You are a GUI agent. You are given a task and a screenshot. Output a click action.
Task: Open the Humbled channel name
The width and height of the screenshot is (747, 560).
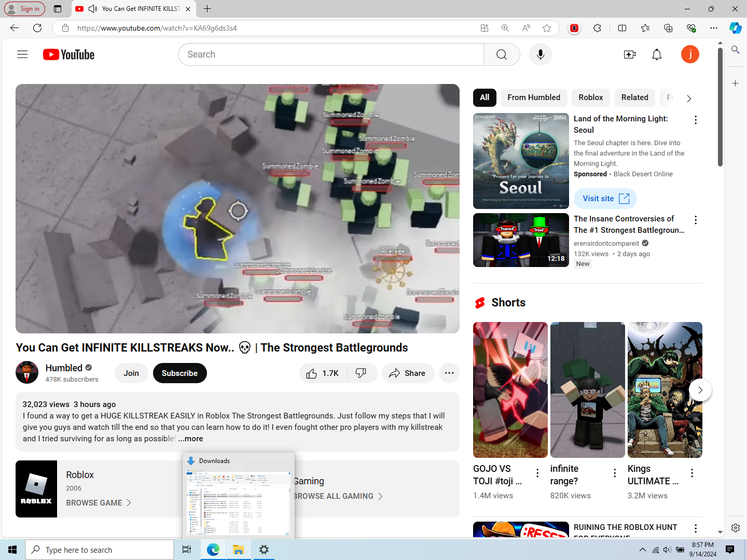click(x=64, y=368)
